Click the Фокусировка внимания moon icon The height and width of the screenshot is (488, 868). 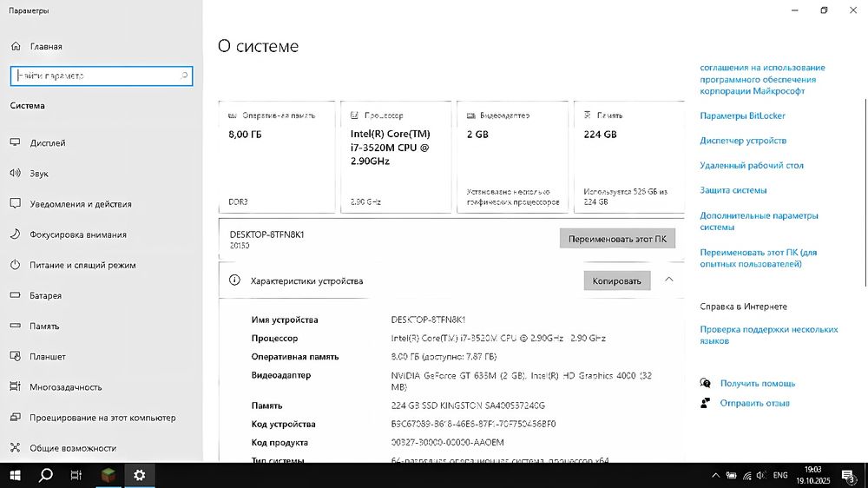pyautogui.click(x=16, y=234)
